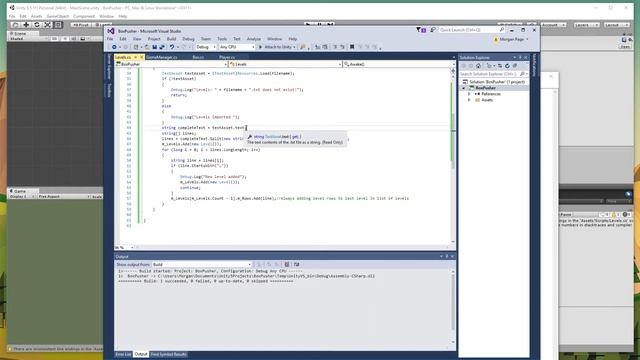Screen dimensions: 640x360
Task: Toggle word wrap icon in Output toolbar
Action: click(x=296, y=264)
